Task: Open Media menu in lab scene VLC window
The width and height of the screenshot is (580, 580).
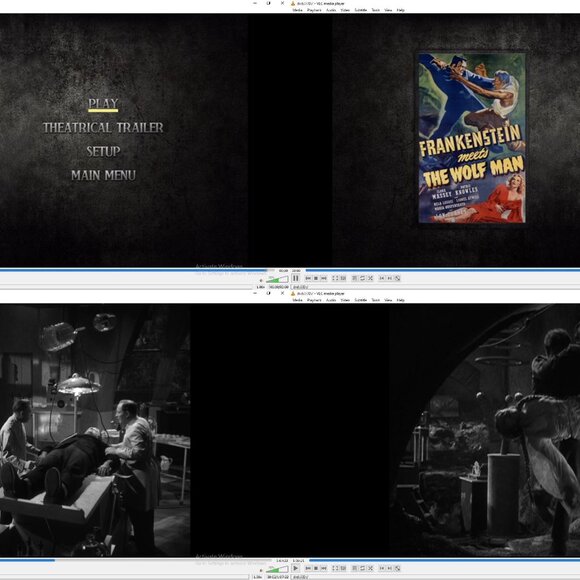Action: 297,300
